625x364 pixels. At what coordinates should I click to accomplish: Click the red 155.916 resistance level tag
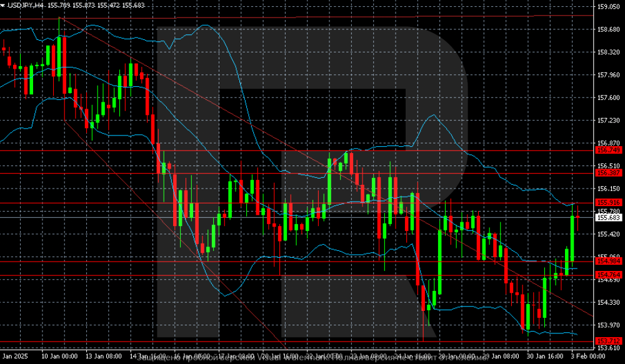pos(608,202)
